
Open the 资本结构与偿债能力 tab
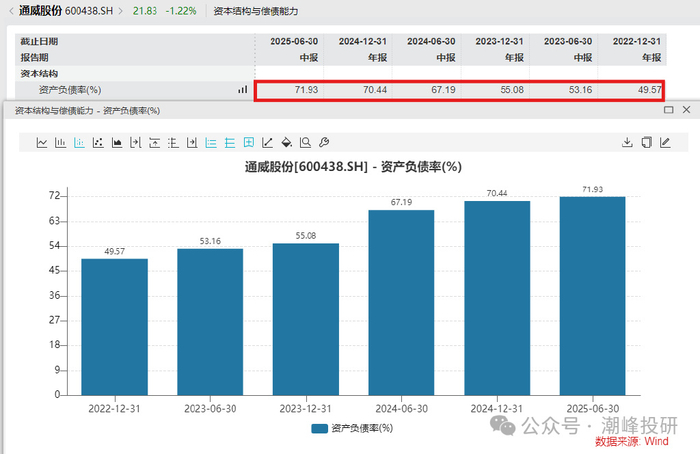coord(254,11)
